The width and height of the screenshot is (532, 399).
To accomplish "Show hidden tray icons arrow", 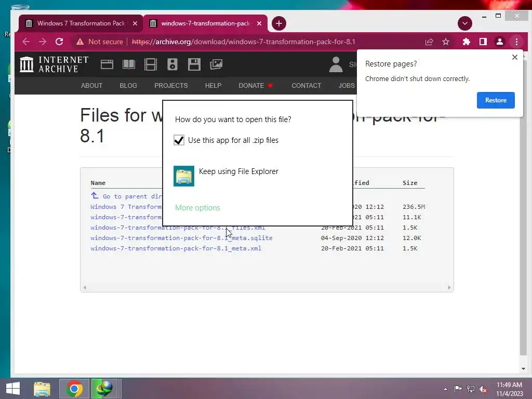I will pyautogui.click(x=445, y=389).
